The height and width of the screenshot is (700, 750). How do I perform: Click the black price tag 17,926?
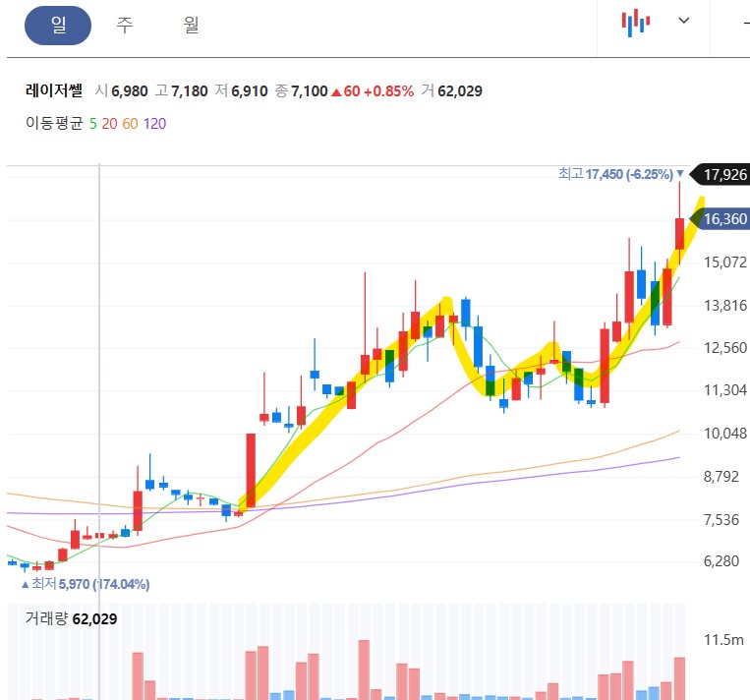click(x=720, y=175)
